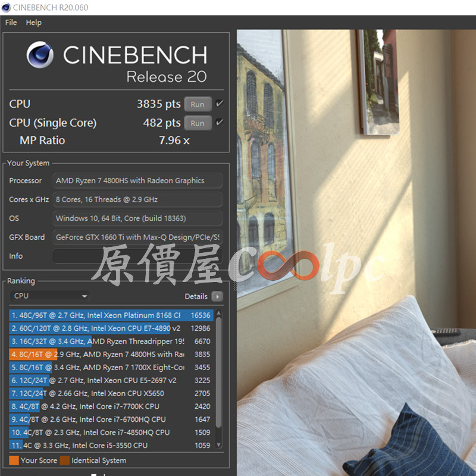This screenshot has height=476, width=476.
Task: Toggle the CPU (Single Core) test checkbox
Action: (x=219, y=123)
